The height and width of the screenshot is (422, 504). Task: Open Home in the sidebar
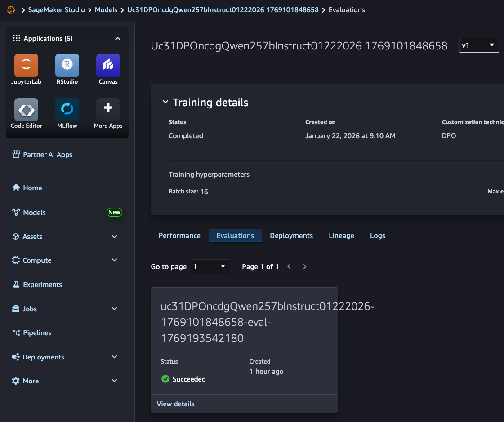pos(32,188)
